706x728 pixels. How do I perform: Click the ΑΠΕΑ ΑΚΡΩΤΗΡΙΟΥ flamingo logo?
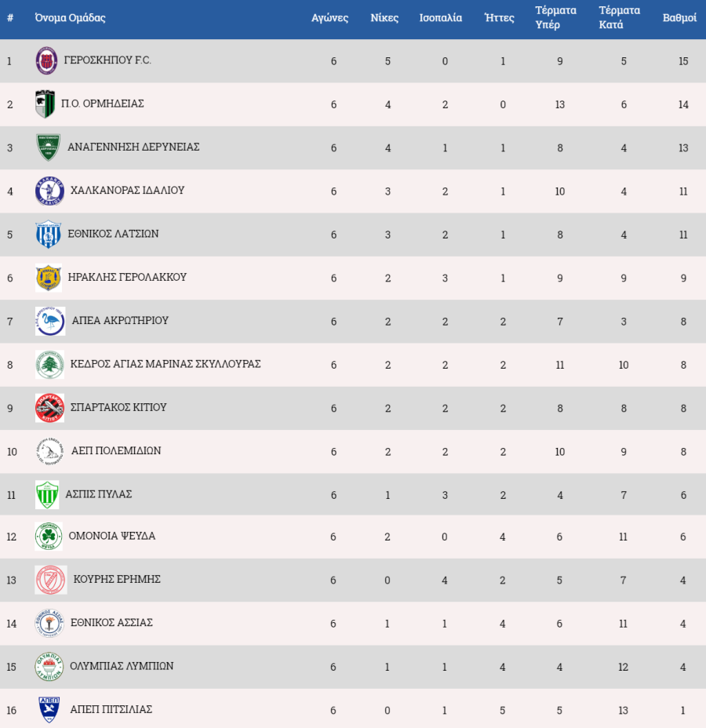[50, 321]
